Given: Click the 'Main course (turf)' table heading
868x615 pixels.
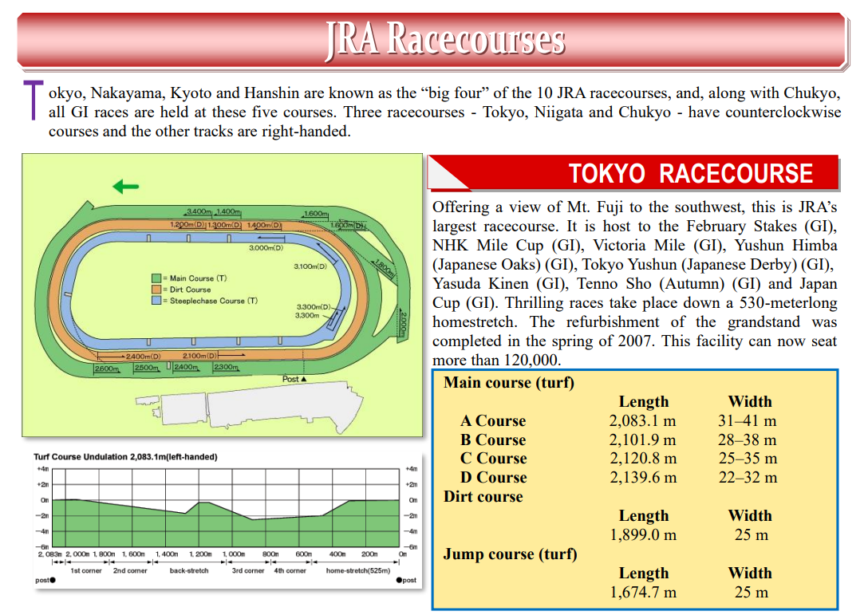Looking at the screenshot, I should 509,383.
